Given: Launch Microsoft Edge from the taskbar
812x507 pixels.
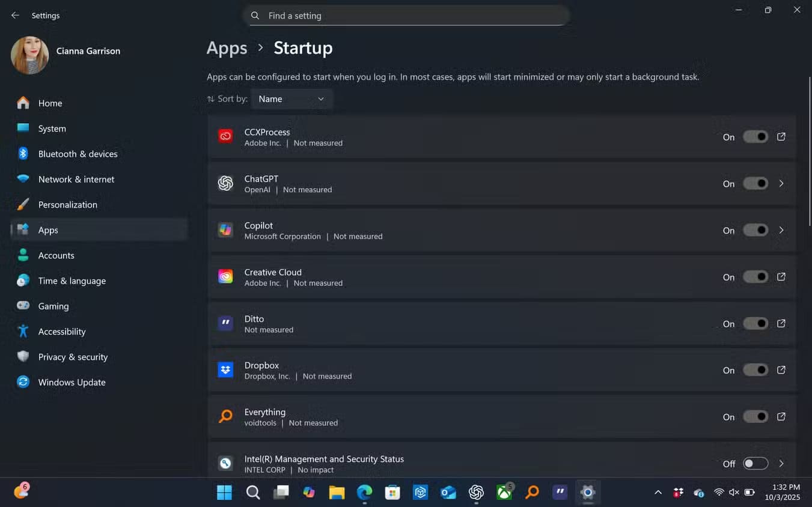Looking at the screenshot, I should pos(364,493).
